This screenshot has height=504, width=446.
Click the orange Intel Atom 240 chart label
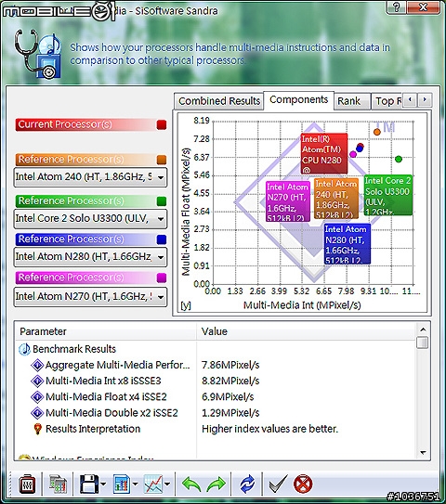(x=336, y=199)
